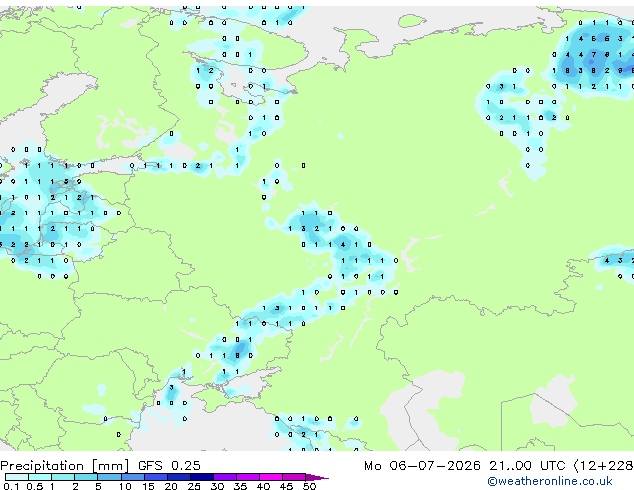Click the 'Mo 06-07-2026 21:00 UTC' forecast timestamp

pyautogui.click(x=464, y=465)
